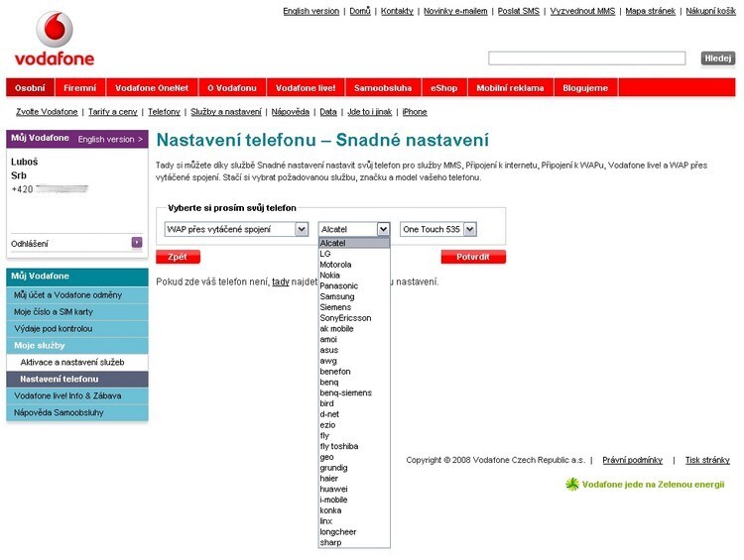
Task: Open Moje číslo a SIM karty
Action: pos(77,312)
